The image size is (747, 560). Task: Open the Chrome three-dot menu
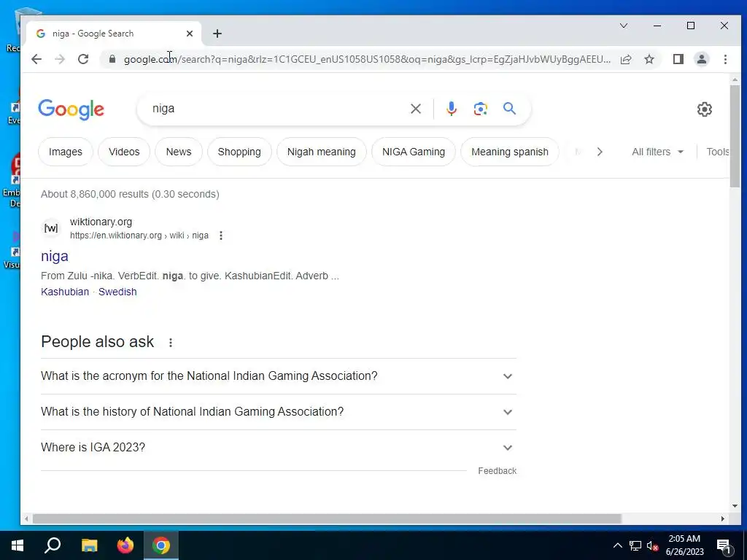tap(725, 59)
